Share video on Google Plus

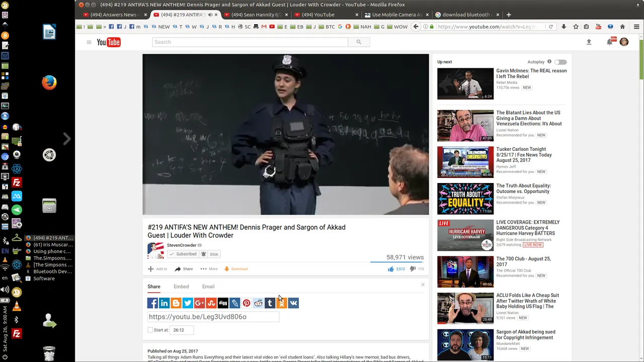(199, 303)
